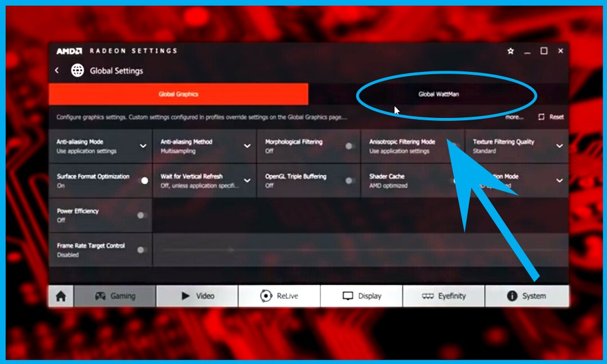Click the 'Configure graphics settings' description text
This screenshot has width=607, height=364.
pos(202,117)
